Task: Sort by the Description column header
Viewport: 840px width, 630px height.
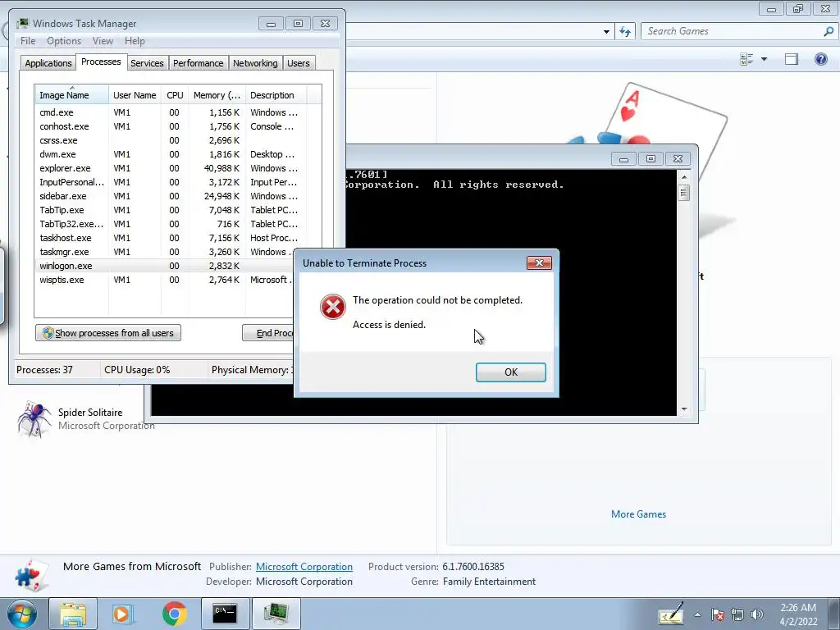Action: (x=276, y=95)
